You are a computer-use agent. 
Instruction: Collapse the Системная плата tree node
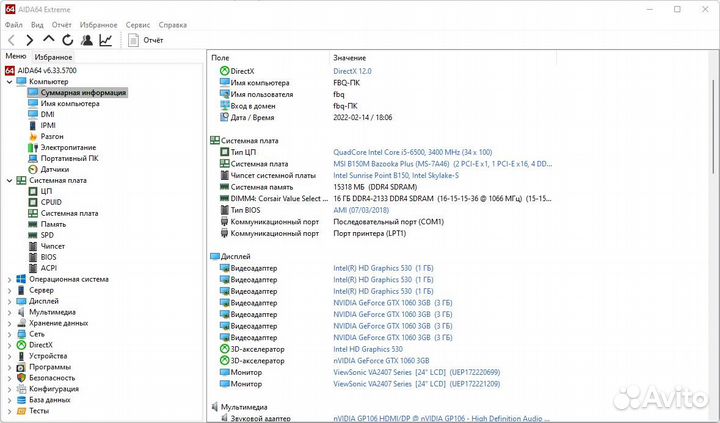click(9, 180)
